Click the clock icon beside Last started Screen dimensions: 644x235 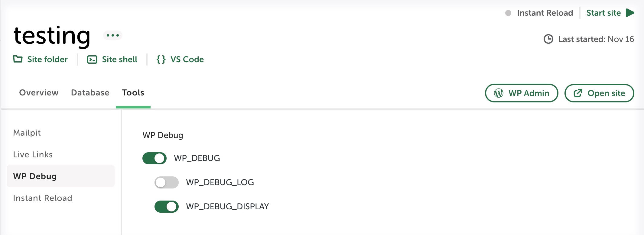[x=548, y=39]
